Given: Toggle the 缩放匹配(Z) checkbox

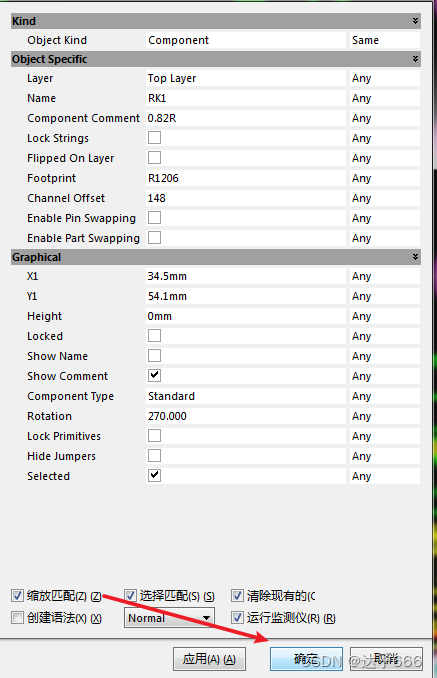Looking at the screenshot, I should tap(17, 595).
